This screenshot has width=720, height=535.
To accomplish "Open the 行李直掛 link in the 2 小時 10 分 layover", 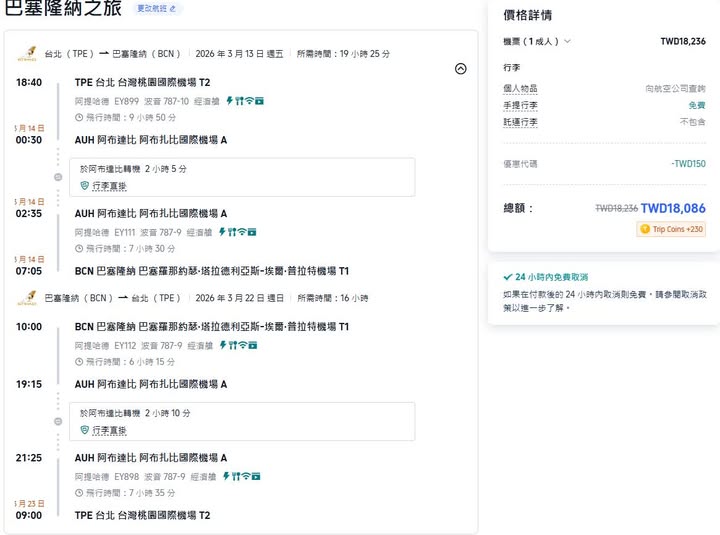I will 109,430.
